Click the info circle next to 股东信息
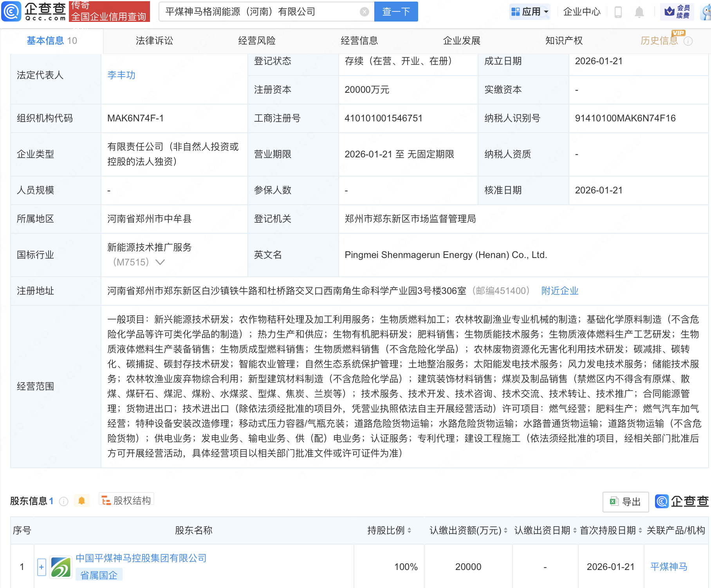This screenshot has width=711, height=588. (63, 501)
